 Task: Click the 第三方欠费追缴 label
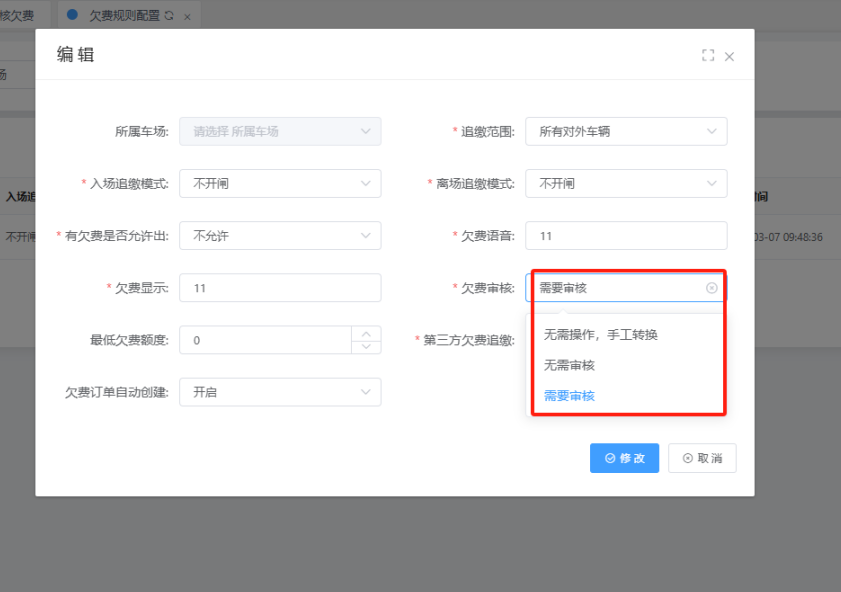pyautogui.click(x=469, y=340)
